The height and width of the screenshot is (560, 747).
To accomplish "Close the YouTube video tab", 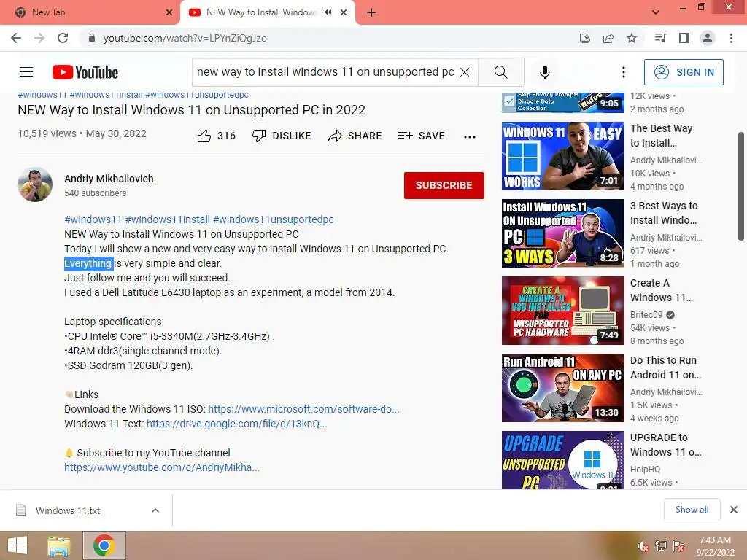I will [x=344, y=12].
